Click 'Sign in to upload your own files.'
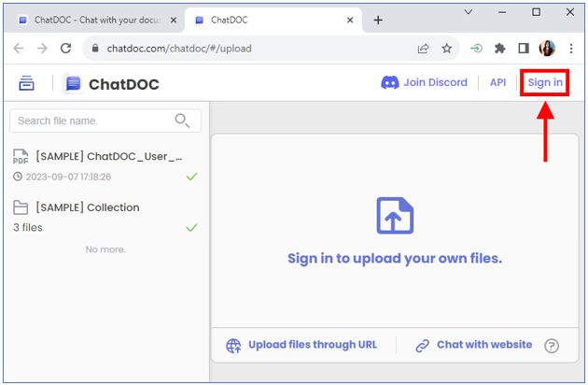The width and height of the screenshot is (588, 385). click(395, 259)
